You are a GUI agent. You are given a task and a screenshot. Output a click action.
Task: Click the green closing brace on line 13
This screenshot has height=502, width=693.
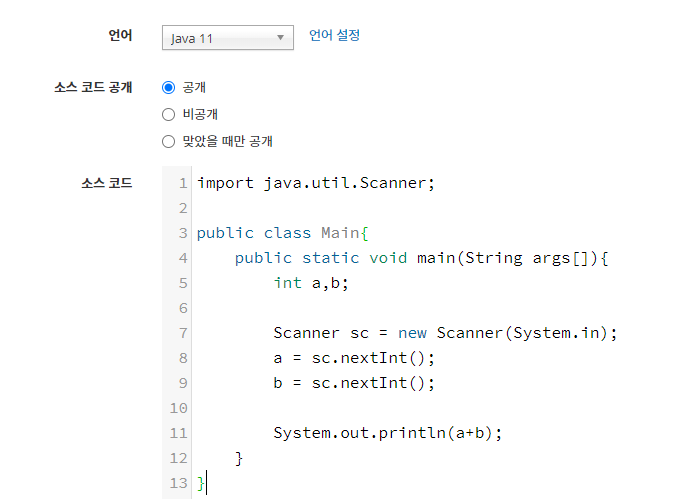[x=201, y=483]
